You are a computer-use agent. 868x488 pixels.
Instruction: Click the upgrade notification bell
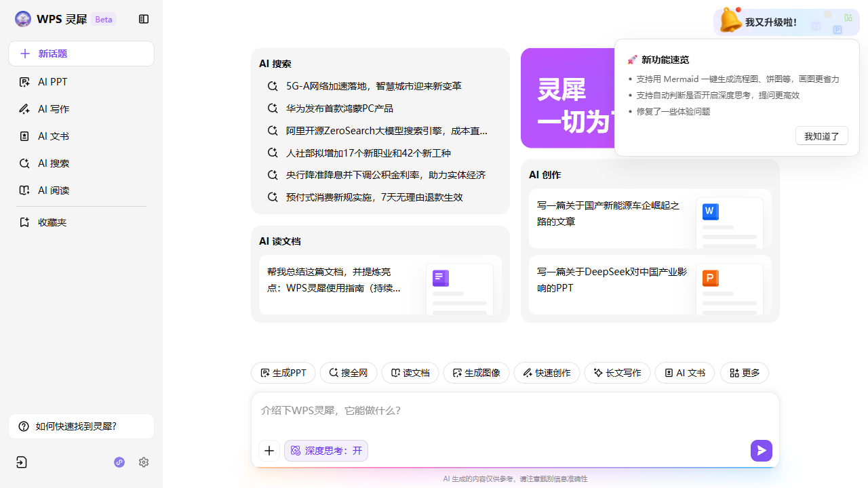coord(730,21)
